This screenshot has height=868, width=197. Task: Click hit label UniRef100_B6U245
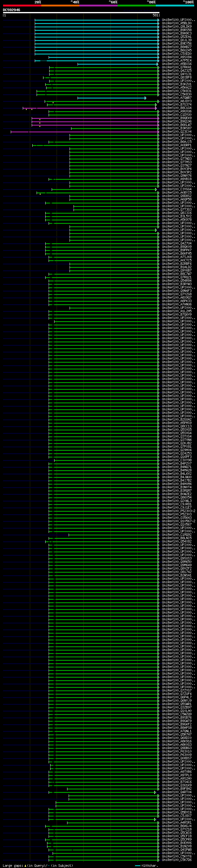pos(177,50)
